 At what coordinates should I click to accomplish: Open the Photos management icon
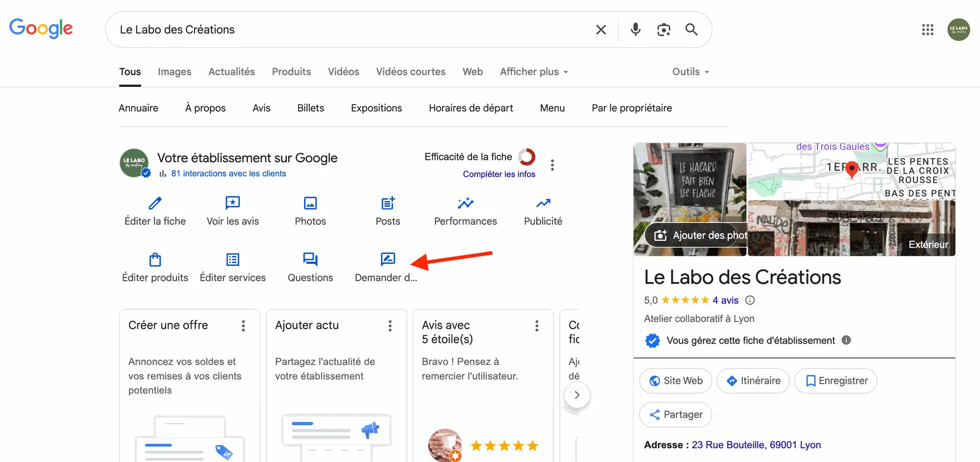coord(310,203)
